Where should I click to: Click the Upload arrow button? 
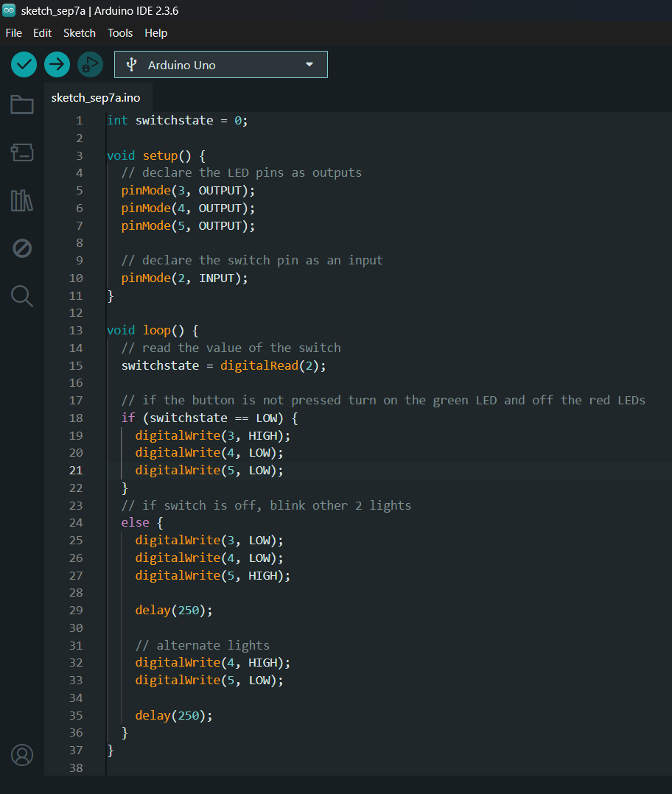(x=57, y=64)
